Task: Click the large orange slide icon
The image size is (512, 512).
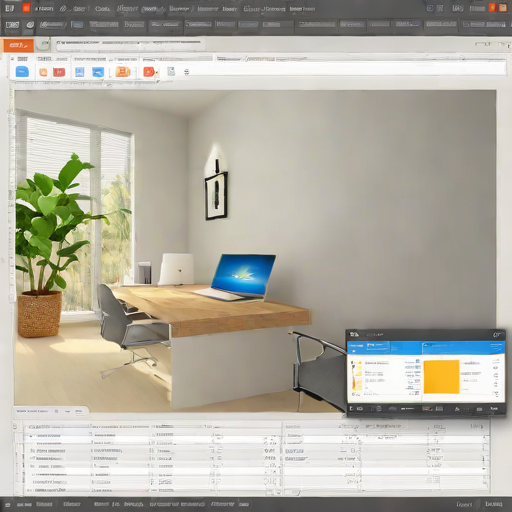Action: 123,72
